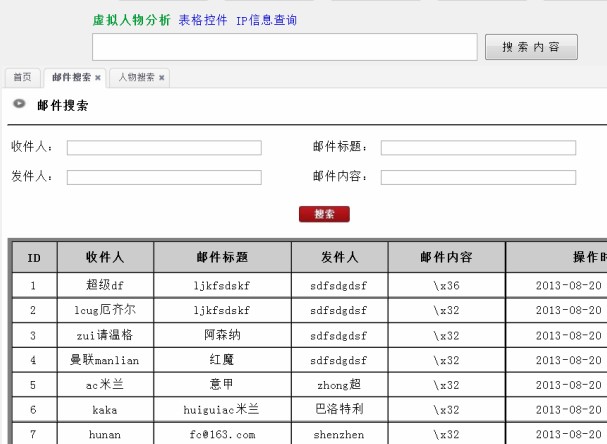Close the 人物搜索 tab
Viewport: 607px width, 444px height.
[x=162, y=78]
